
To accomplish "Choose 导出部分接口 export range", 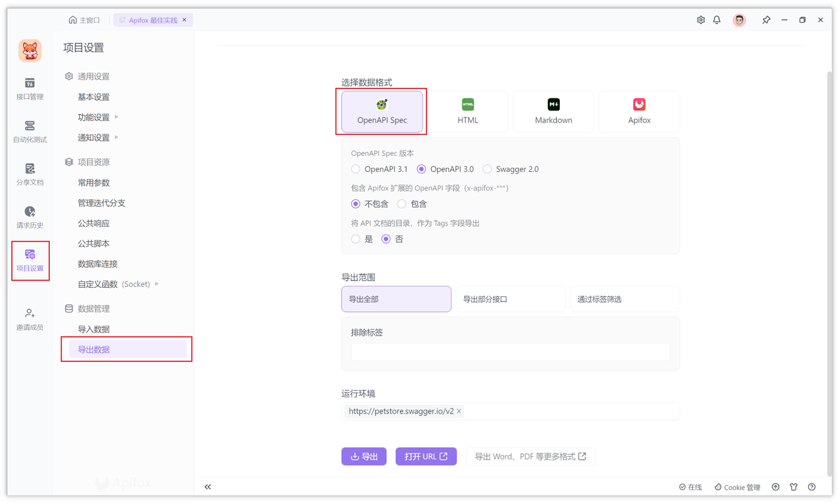I will click(x=511, y=299).
